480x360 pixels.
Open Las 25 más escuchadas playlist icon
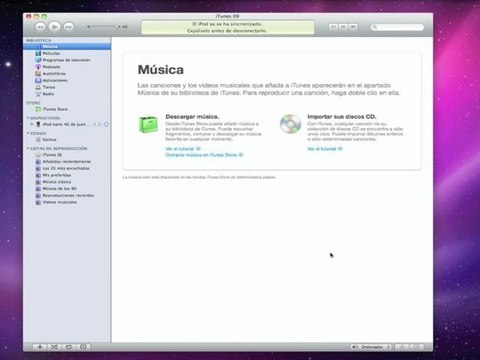(x=38, y=168)
